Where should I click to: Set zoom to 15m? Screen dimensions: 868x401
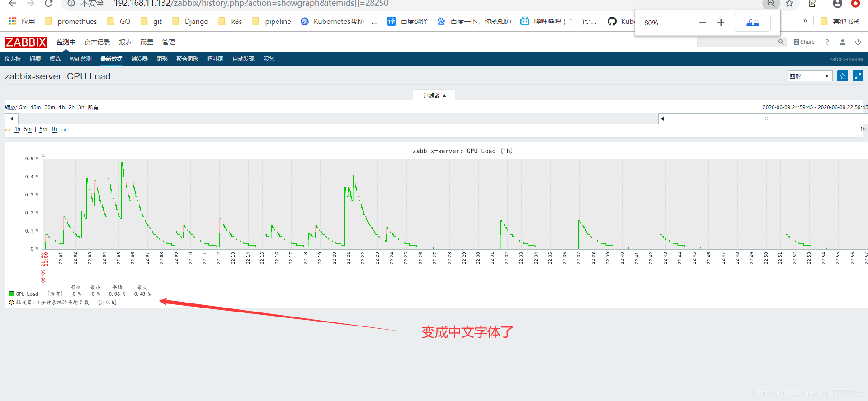[36, 107]
